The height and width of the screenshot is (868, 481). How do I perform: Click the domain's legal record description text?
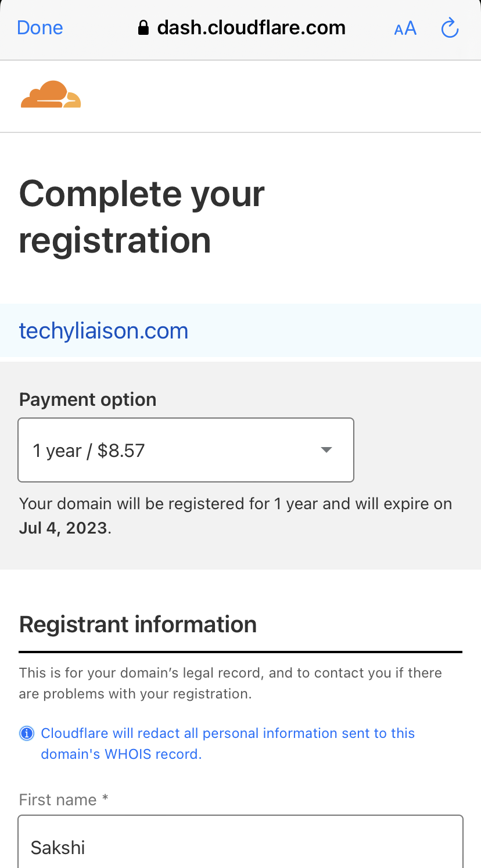coord(231,683)
